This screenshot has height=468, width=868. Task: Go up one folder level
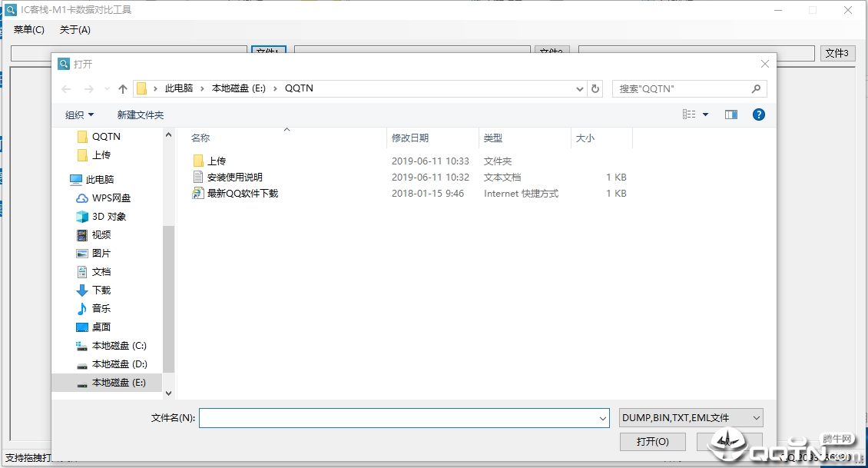[x=123, y=88]
